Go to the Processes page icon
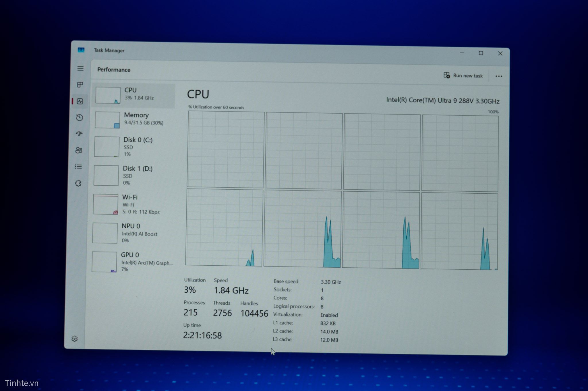Viewport: 588px width, 391px height. point(80,85)
